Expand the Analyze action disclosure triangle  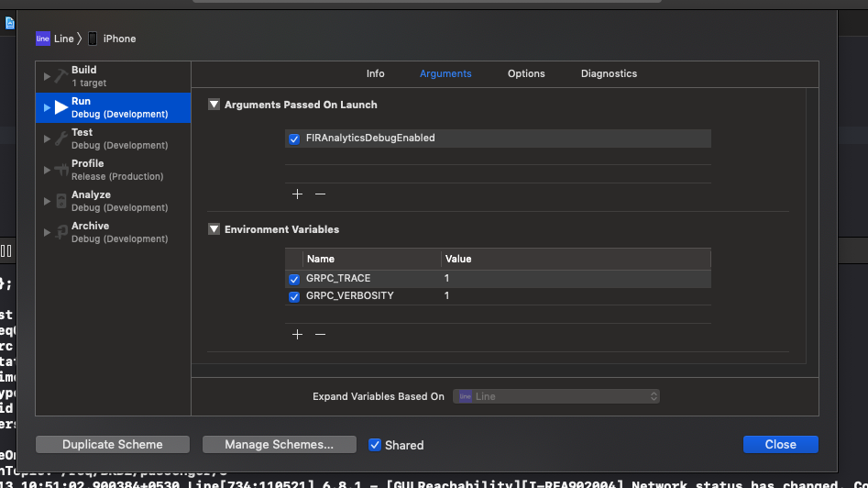pyautogui.click(x=47, y=201)
